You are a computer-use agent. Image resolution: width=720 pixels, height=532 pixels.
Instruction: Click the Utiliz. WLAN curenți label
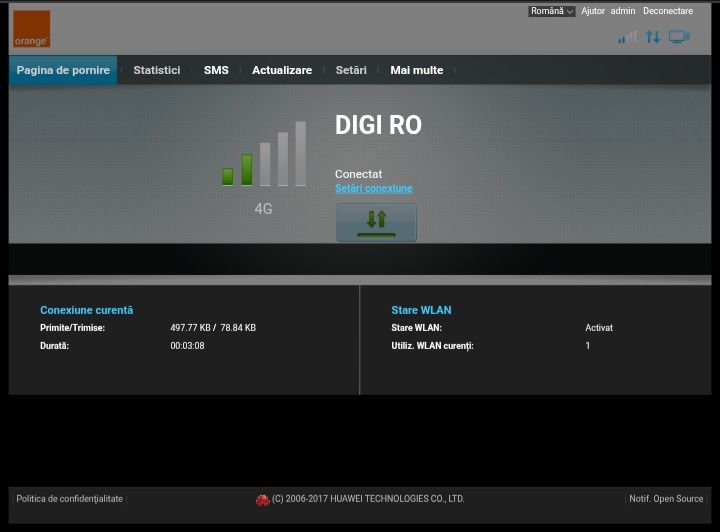pos(432,346)
